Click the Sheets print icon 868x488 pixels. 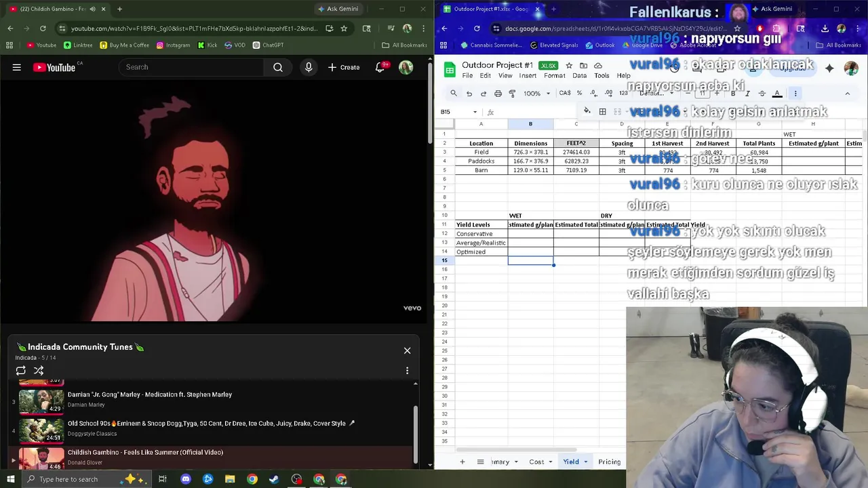(498, 94)
